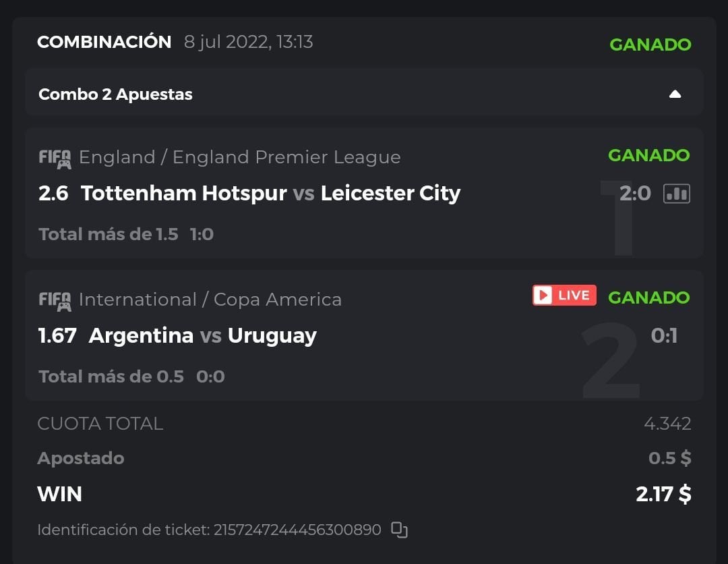Screen dimensions: 728x564
Task: Click the 0:1 score for Argentina match
Action: pos(664,335)
